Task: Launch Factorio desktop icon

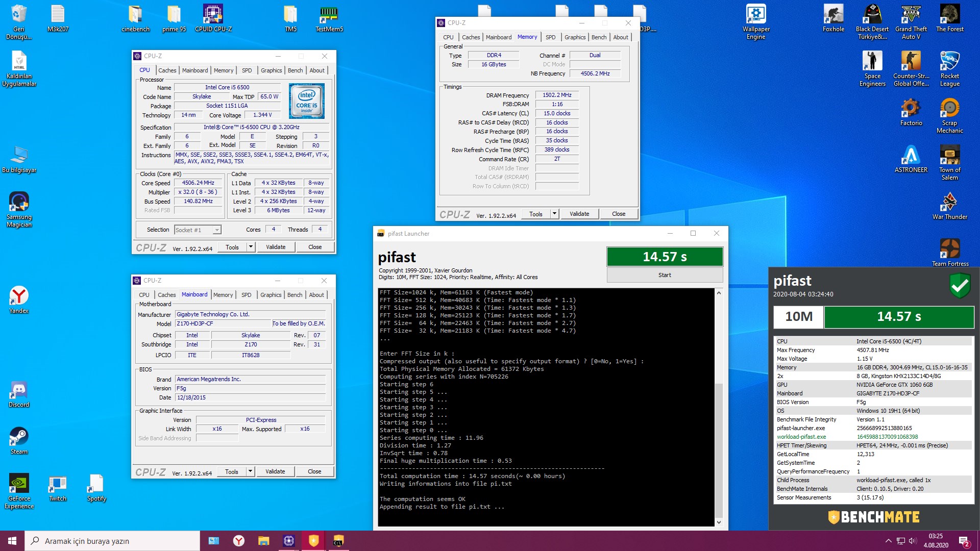Action: [911, 112]
